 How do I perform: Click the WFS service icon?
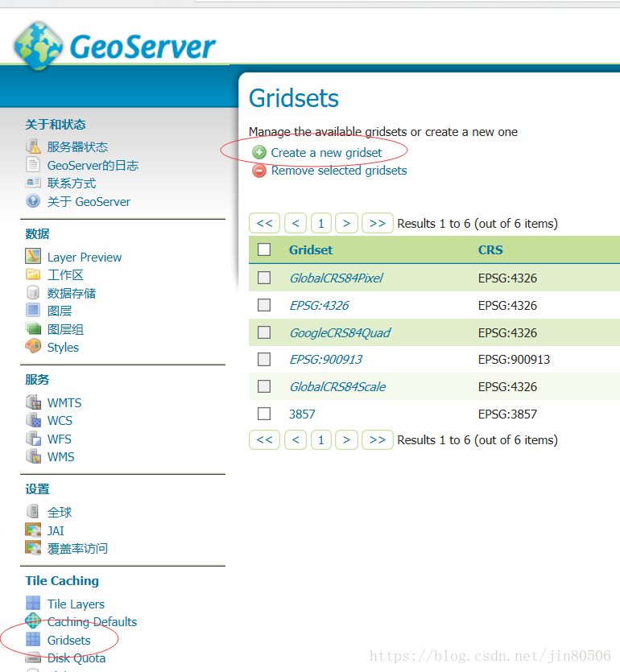pos(33,438)
